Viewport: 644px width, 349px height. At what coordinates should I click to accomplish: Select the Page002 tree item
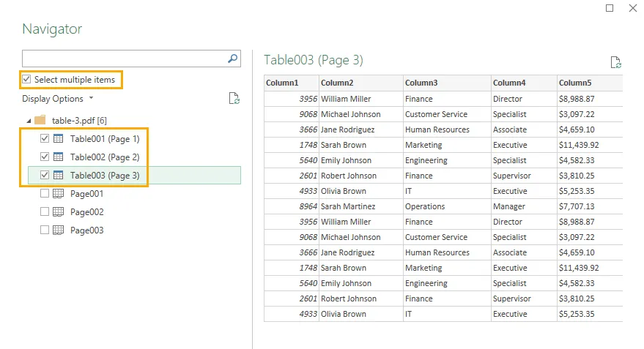click(x=86, y=212)
